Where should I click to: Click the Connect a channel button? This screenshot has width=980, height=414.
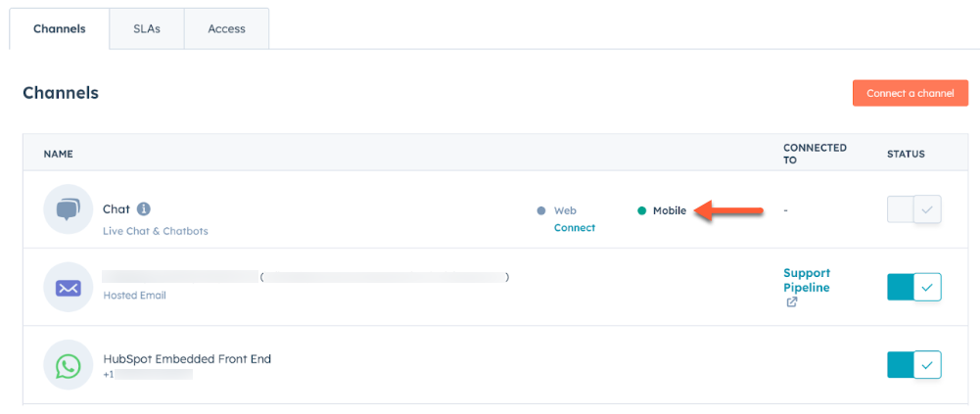coord(910,93)
